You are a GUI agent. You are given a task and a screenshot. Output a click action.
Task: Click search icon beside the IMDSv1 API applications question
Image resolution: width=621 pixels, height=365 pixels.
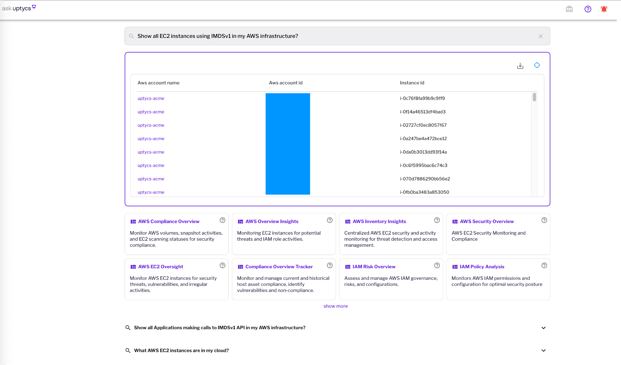click(x=128, y=328)
